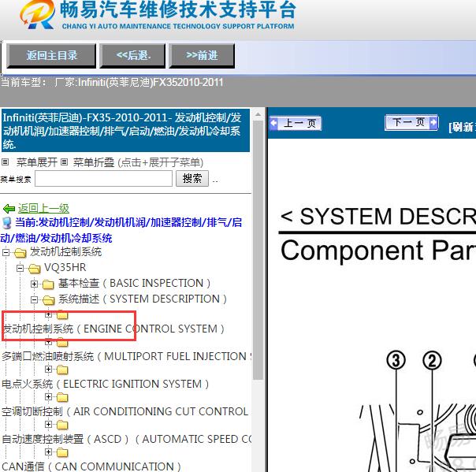
Task: Open 空调切断控制 item
Action: (125, 411)
